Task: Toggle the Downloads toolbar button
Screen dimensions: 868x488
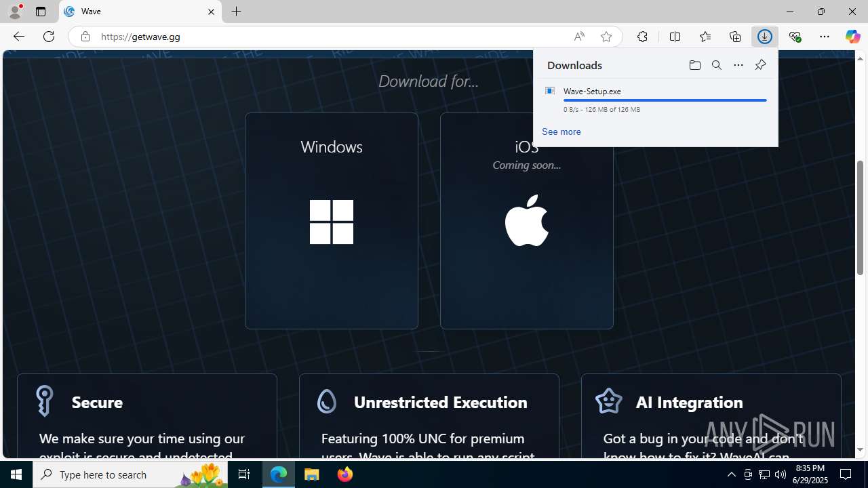Action: [x=765, y=37]
